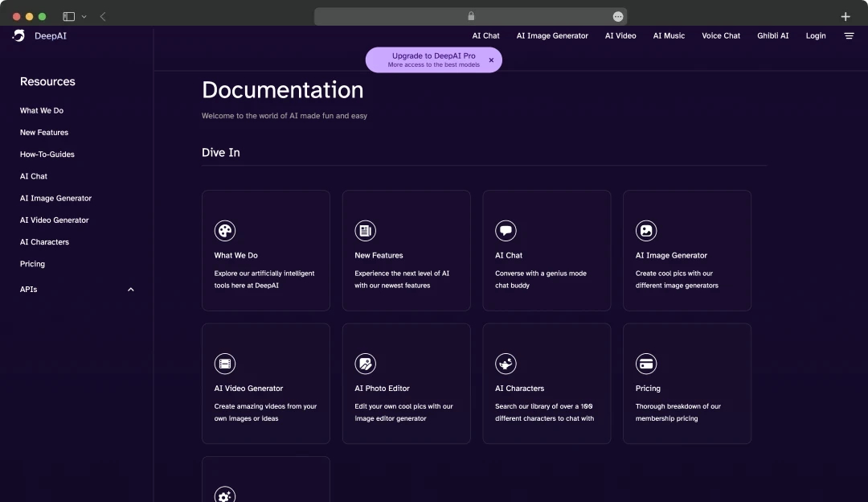This screenshot has height=502, width=868.
Task: Click the Pricing card icon
Action: coord(646,363)
